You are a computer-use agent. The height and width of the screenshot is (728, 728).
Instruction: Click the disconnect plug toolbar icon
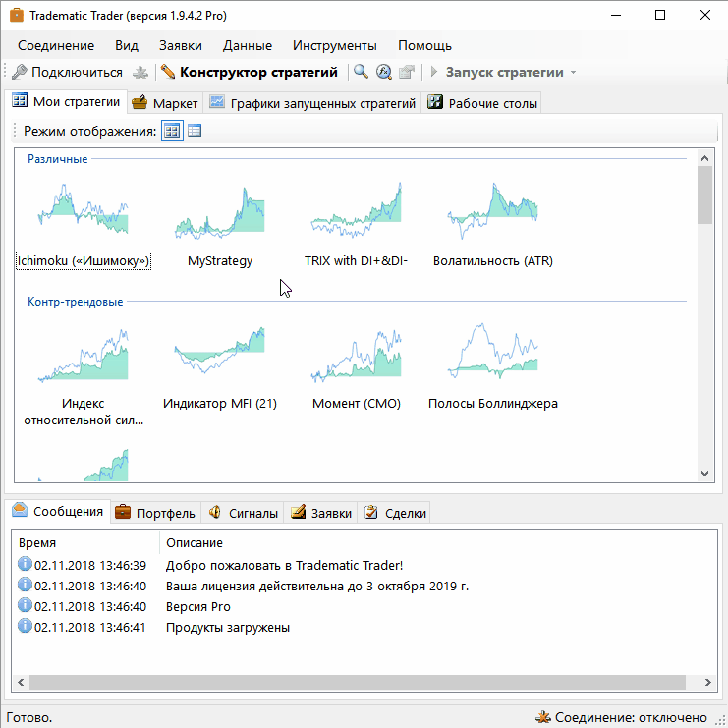tap(140, 73)
